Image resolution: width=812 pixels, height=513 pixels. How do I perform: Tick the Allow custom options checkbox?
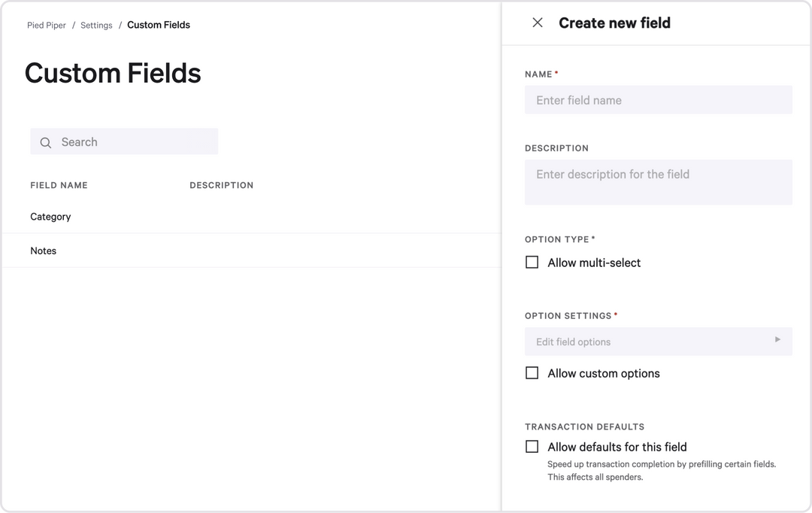pyautogui.click(x=532, y=373)
